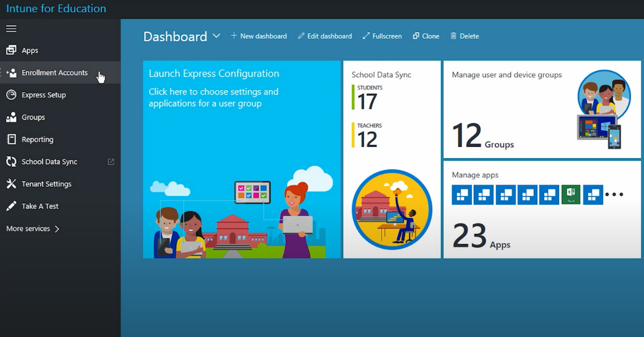Click the Groups people icon
Image resolution: width=644 pixels, height=337 pixels.
pyautogui.click(x=11, y=117)
